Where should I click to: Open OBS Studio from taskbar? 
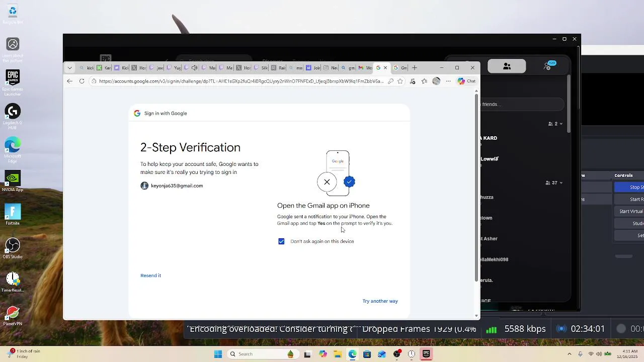click(397, 354)
